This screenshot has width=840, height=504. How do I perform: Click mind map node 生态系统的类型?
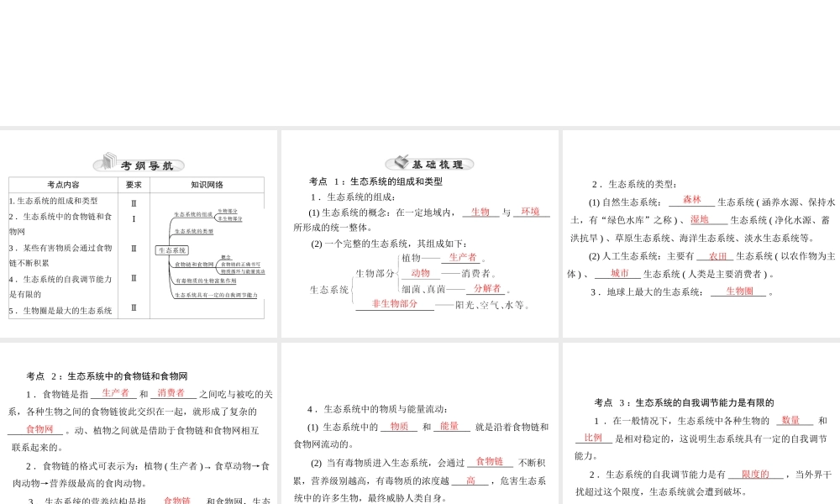[194, 231]
